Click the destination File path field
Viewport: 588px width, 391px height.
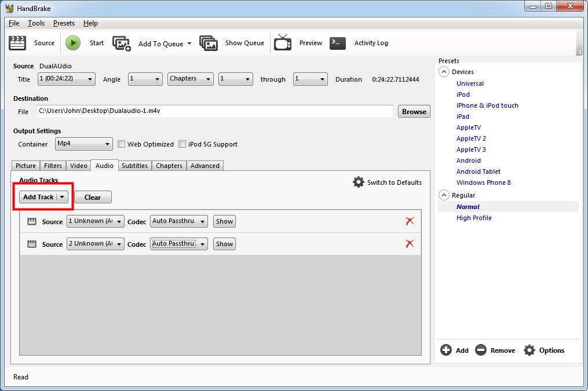214,111
